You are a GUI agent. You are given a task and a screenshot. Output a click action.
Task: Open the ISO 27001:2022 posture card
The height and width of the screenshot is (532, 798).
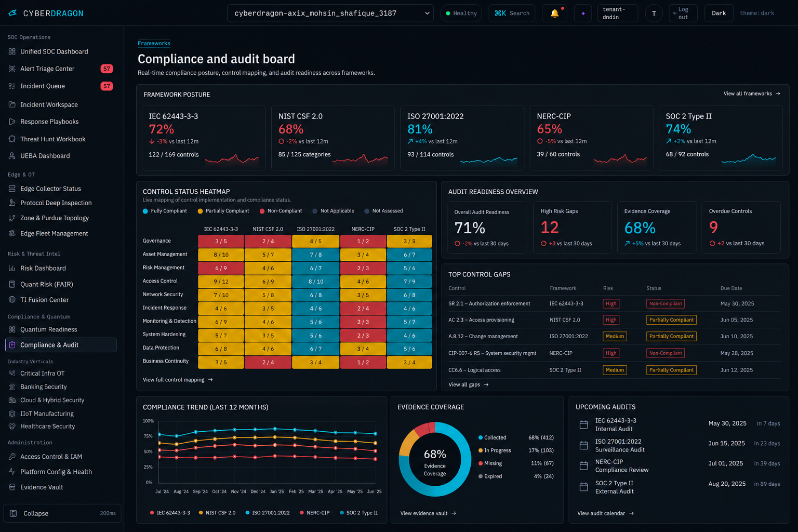(x=462, y=138)
